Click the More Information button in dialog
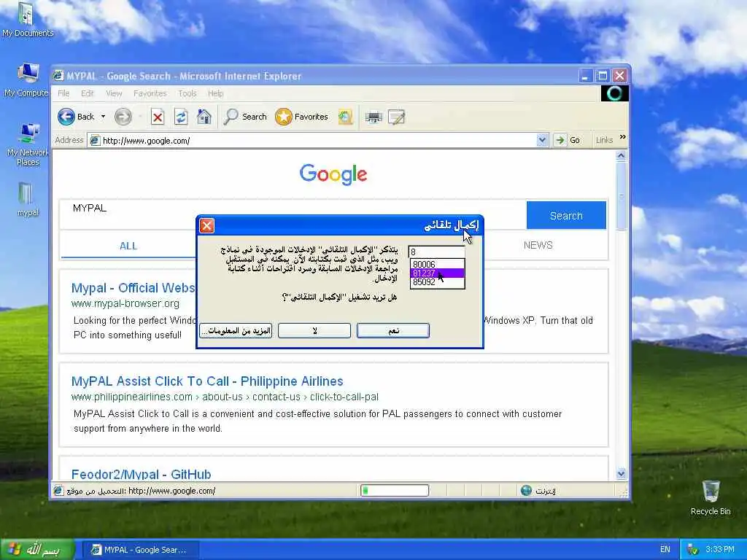This screenshot has width=747, height=560. (x=236, y=330)
